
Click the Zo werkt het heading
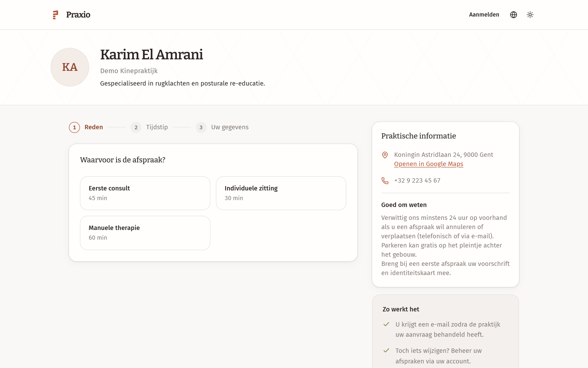401,309
